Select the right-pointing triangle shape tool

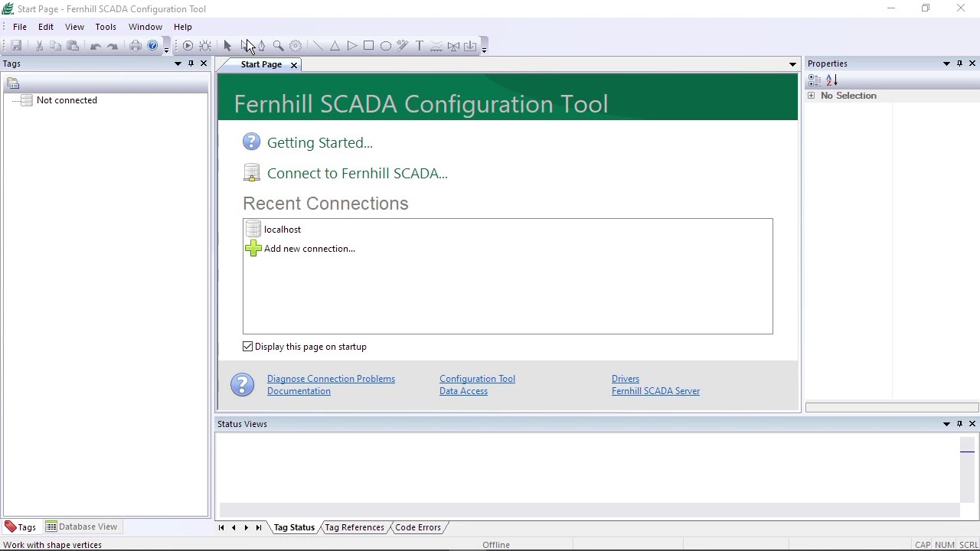[351, 46]
